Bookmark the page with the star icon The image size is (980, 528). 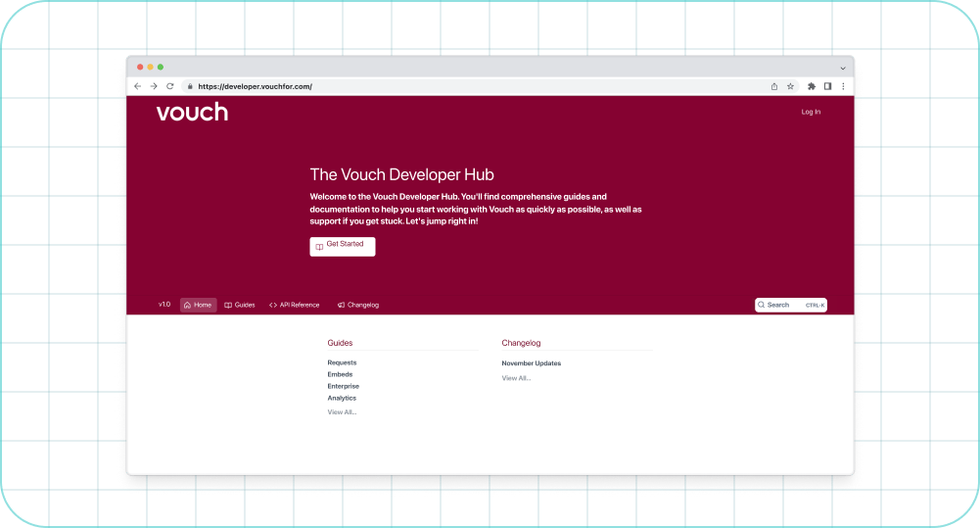791,86
